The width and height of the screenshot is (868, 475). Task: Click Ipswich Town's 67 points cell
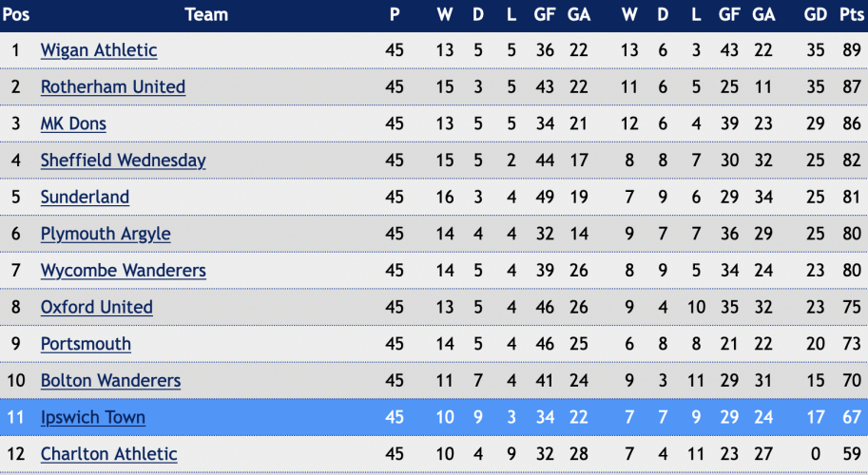tap(852, 417)
